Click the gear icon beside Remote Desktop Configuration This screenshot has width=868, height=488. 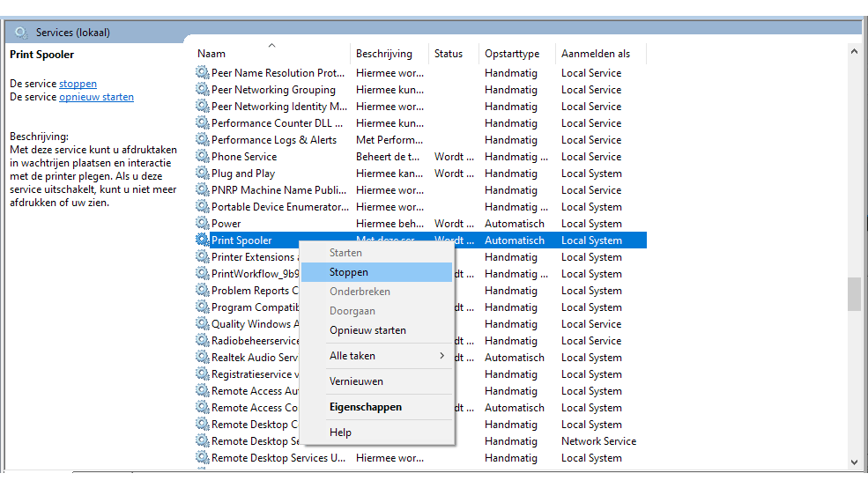click(202, 424)
